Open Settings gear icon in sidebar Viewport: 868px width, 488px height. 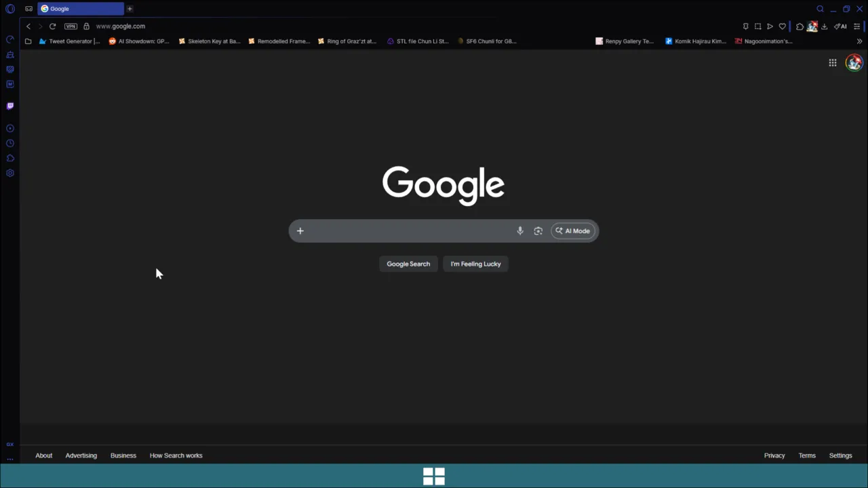(9, 173)
